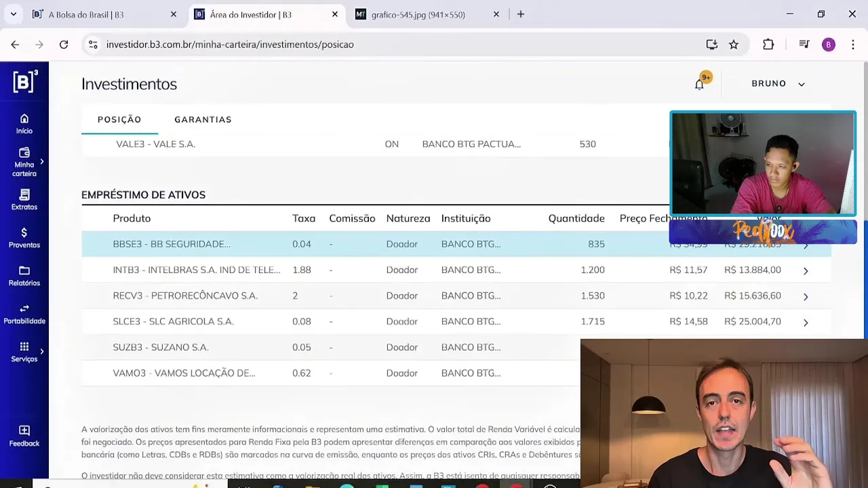Switch to grafico-545.jpg browser tab
Image resolution: width=868 pixels, height=488 pixels.
click(427, 14)
